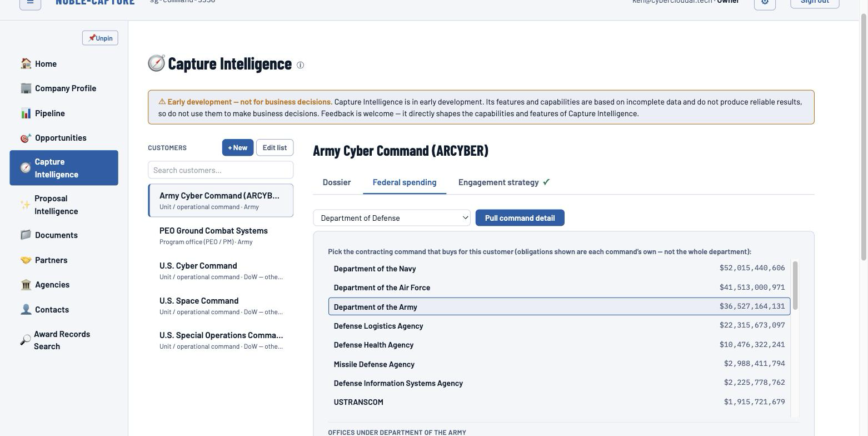This screenshot has height=436, width=868.
Task: Select the Capture Intelligence compass icon in sidebar
Action: pyautogui.click(x=26, y=168)
